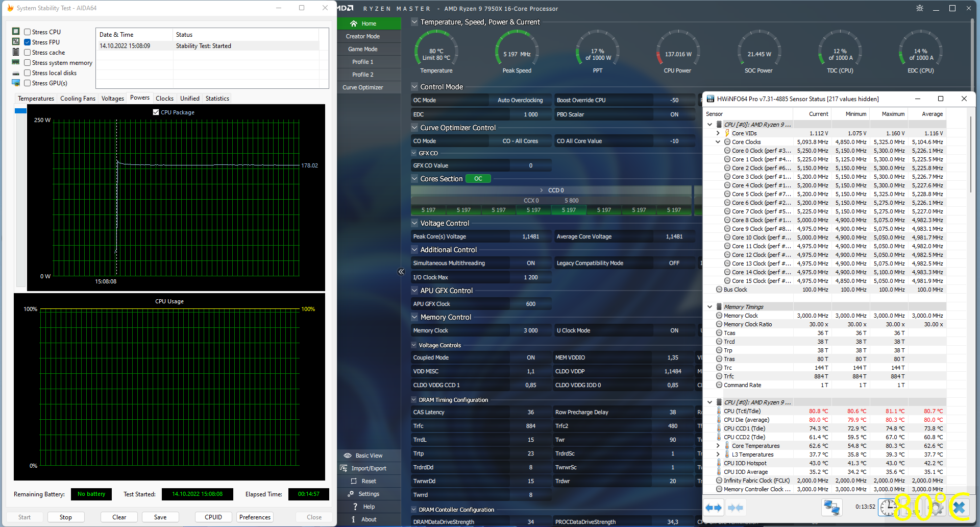Click the HWiNFO shrink columns arrows button
The width and height of the screenshot is (980, 527).
(735, 508)
